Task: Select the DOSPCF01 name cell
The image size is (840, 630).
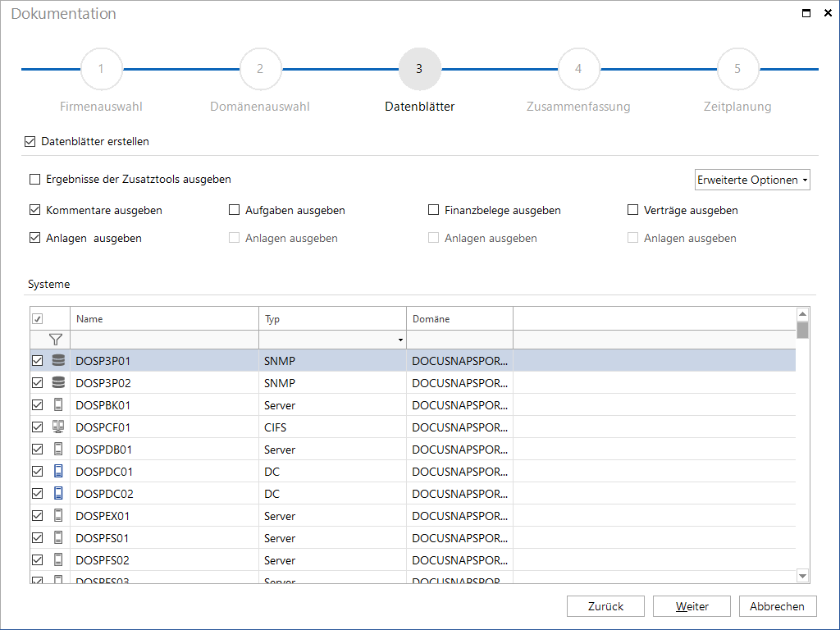Action: coord(164,427)
